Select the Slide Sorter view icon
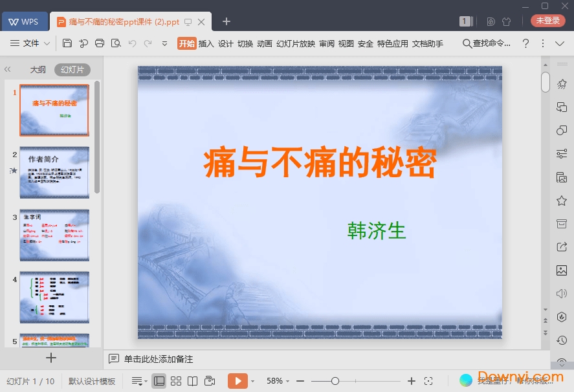The image size is (574, 392). tap(175, 380)
